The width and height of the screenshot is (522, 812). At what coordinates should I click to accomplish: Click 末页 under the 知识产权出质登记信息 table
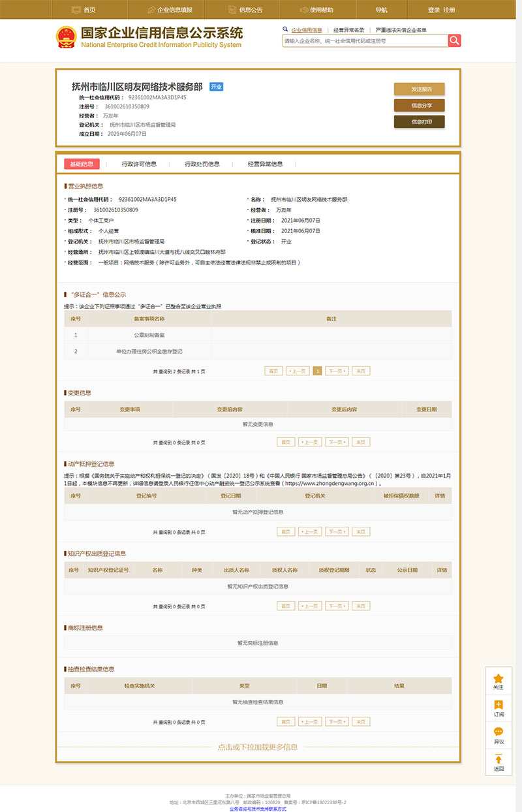point(361,606)
